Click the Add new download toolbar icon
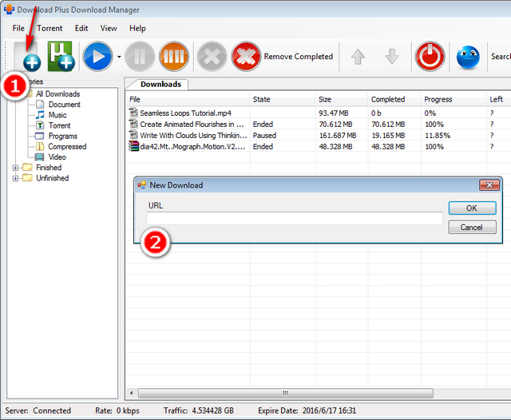Screen dimensions: 511x420 pos(27,57)
